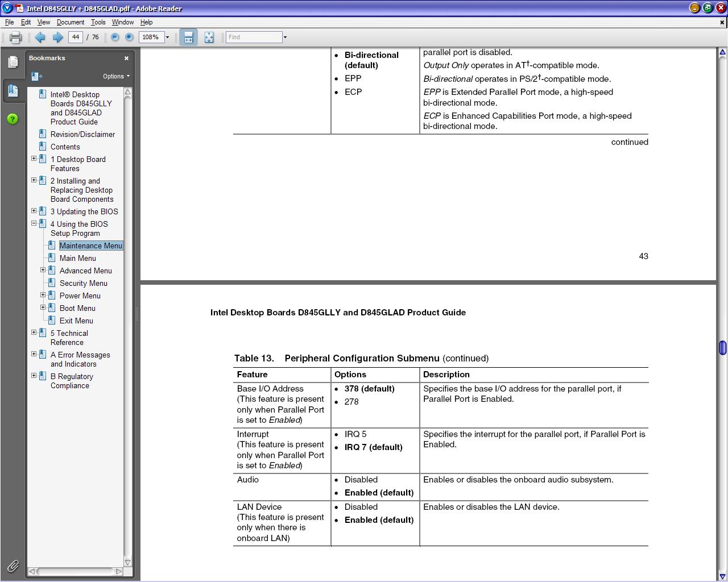
Task: Expand 5 Technical Reference bookmark
Action: (34, 332)
